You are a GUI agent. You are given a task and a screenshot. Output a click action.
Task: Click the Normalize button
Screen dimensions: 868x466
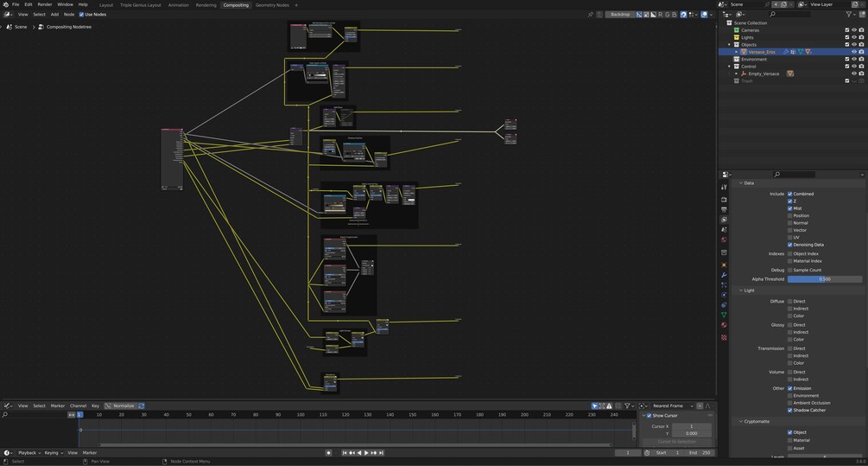pyautogui.click(x=119, y=405)
